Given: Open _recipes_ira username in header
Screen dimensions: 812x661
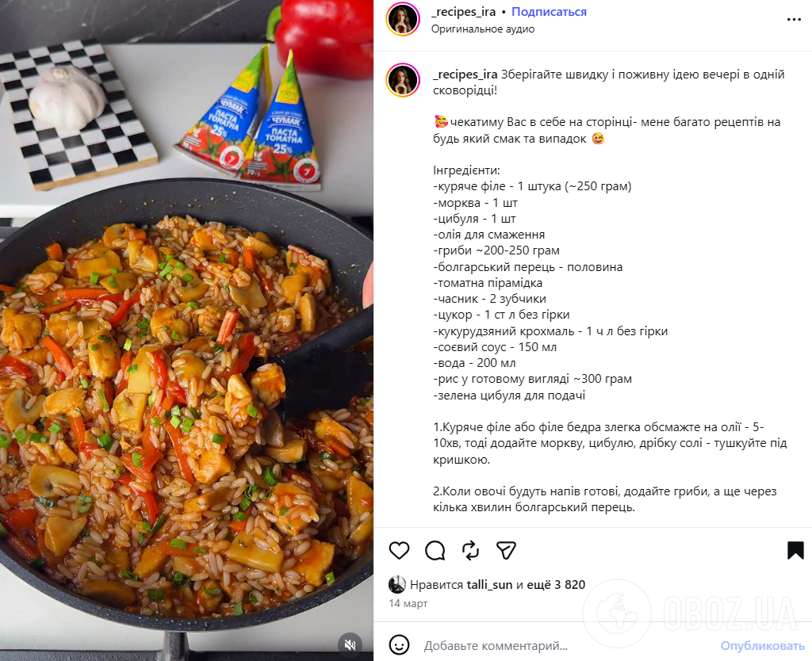Looking at the screenshot, I should (x=463, y=12).
